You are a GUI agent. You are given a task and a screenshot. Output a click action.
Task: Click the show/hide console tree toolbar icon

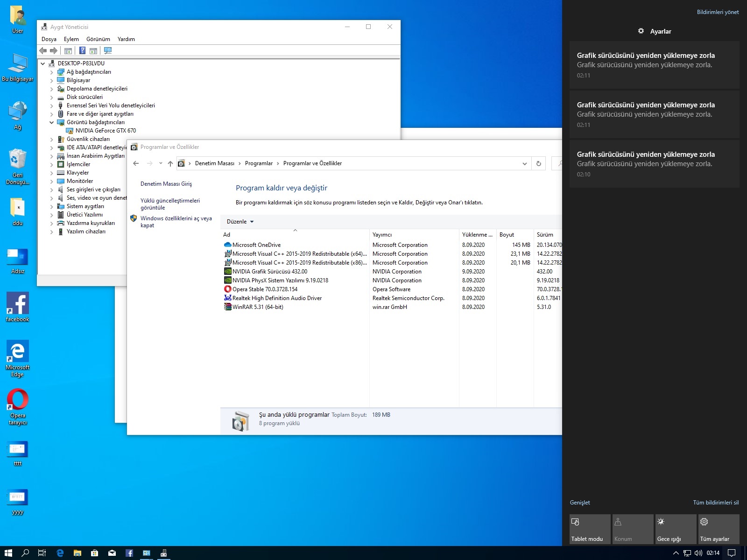pos(68,50)
